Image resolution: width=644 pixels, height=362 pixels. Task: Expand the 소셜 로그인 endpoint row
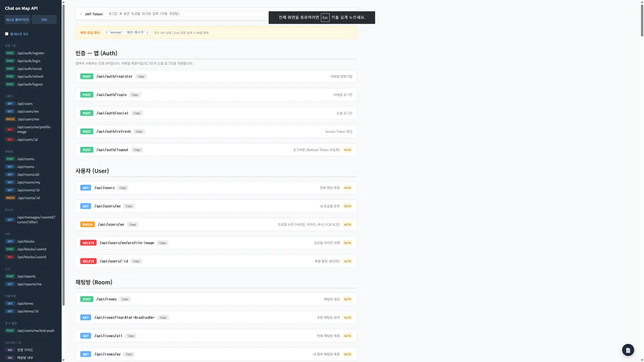click(x=216, y=113)
